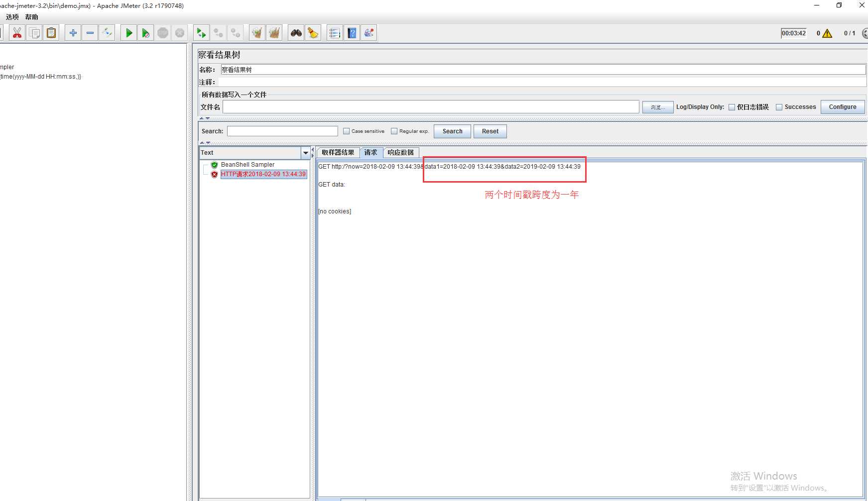
Task: Select HTTP请求2018-02-09 13:44:39 result
Action: click(263, 174)
